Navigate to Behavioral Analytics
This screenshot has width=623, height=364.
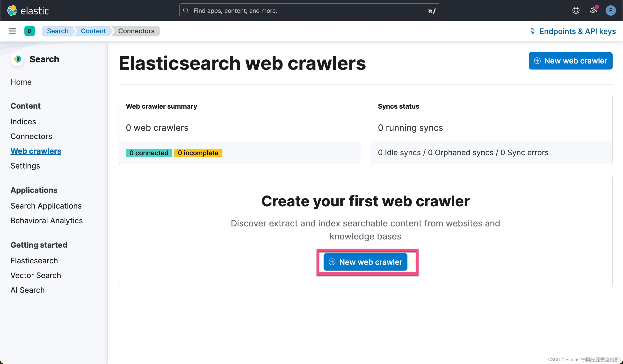[x=46, y=221]
